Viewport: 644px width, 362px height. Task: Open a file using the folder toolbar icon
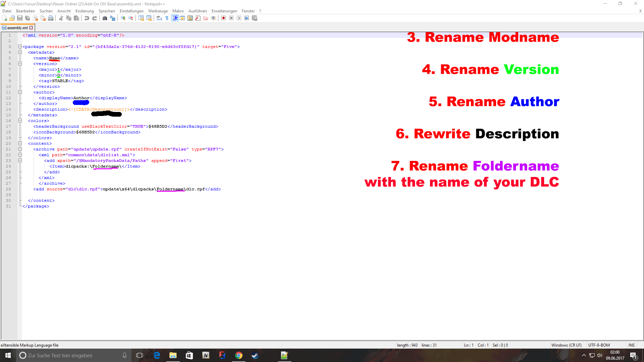tap(12, 18)
